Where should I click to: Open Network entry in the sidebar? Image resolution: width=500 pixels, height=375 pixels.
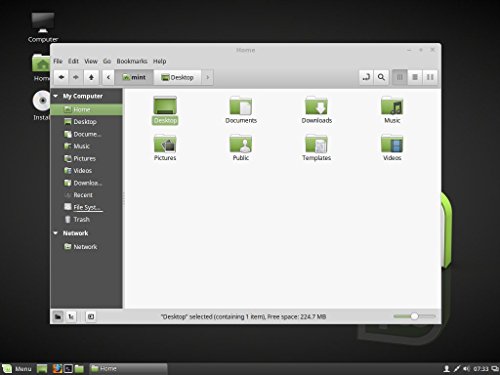point(87,247)
